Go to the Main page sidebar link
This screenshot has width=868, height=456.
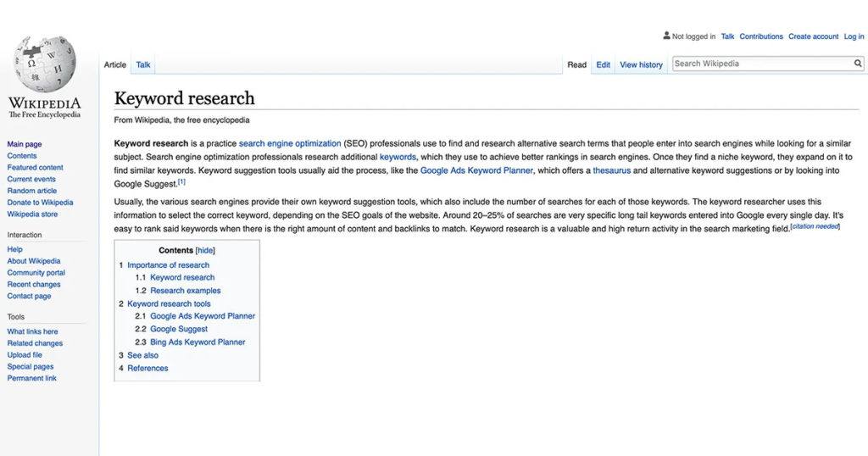[25, 144]
